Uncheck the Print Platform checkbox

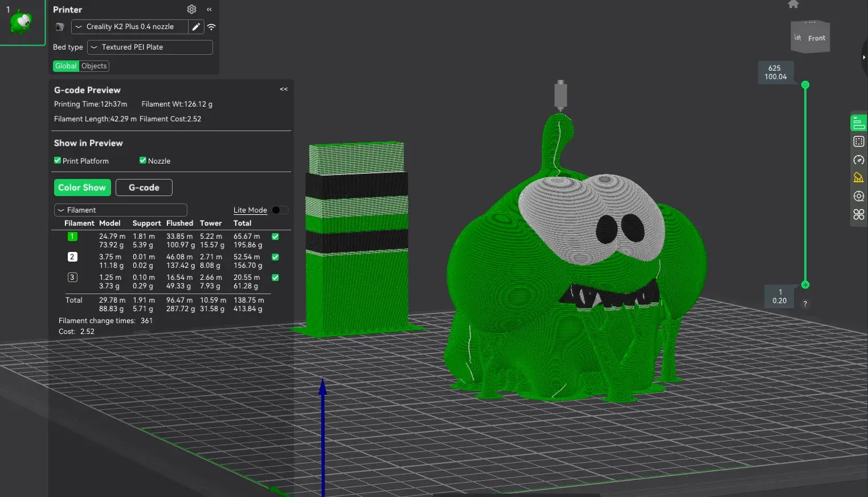[58, 161]
